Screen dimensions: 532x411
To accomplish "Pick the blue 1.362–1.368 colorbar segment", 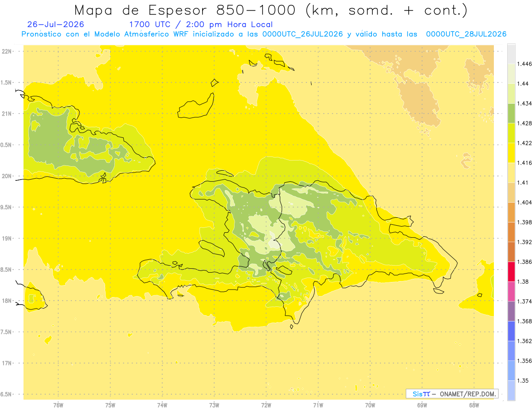I will pos(511,331).
